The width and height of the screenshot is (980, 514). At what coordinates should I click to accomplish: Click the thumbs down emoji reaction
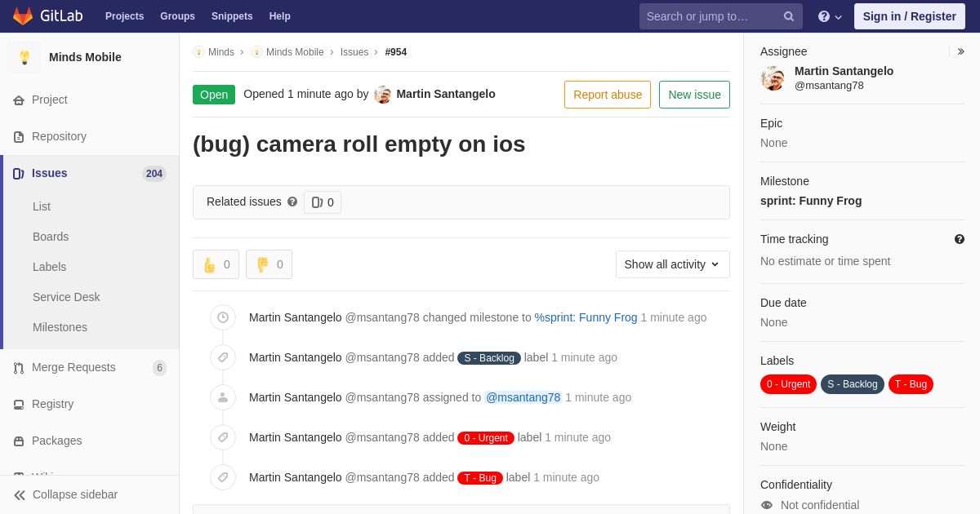tap(269, 264)
